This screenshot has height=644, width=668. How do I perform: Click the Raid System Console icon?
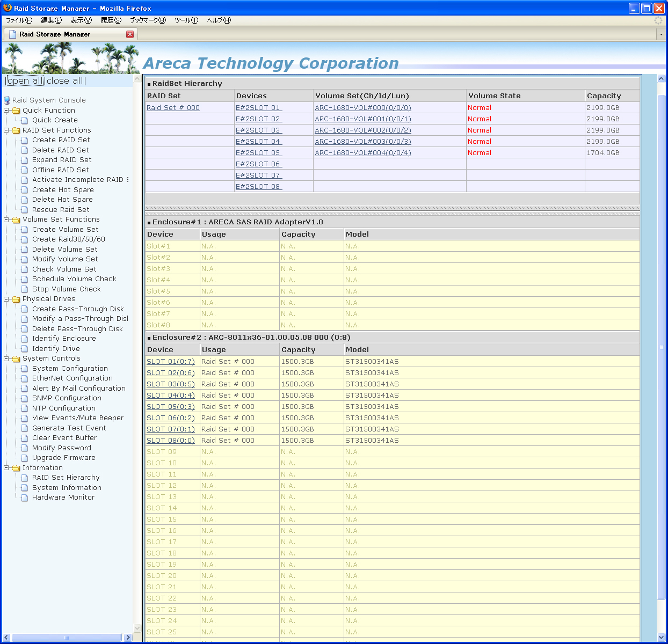click(7, 100)
